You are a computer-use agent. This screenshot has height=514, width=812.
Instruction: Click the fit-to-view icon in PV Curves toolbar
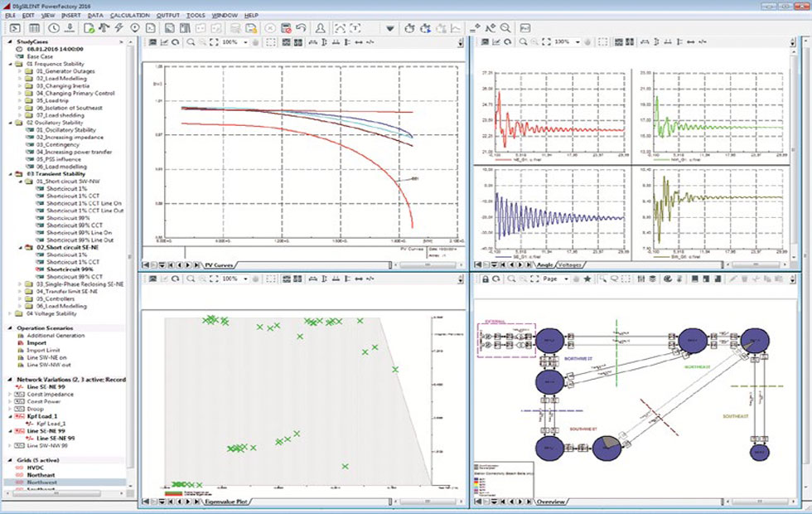pyautogui.click(x=214, y=42)
